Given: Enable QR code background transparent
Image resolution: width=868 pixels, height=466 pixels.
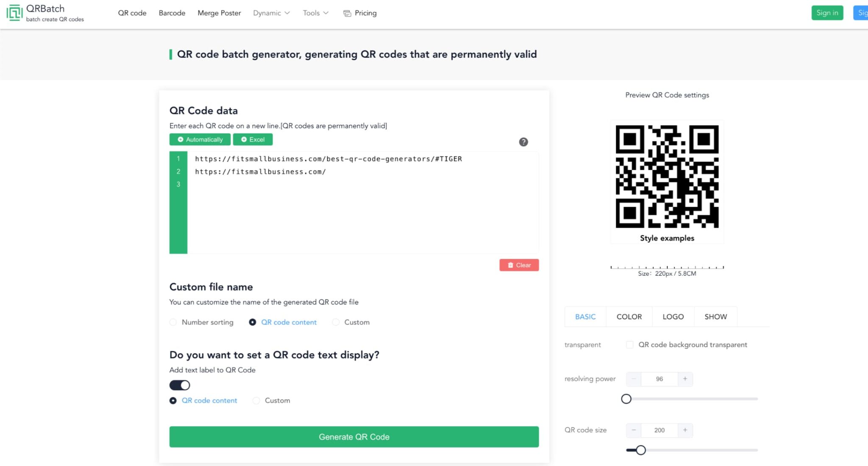Looking at the screenshot, I should tap(629, 344).
